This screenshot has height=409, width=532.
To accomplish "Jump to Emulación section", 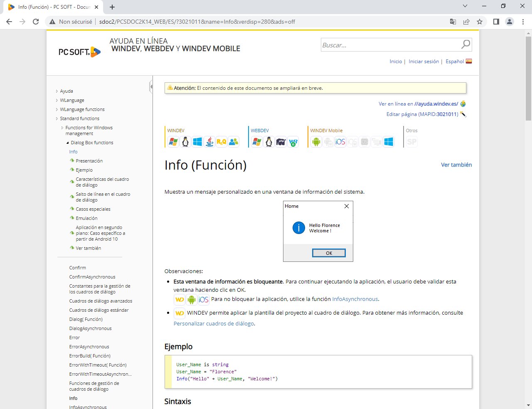I will [86, 218].
